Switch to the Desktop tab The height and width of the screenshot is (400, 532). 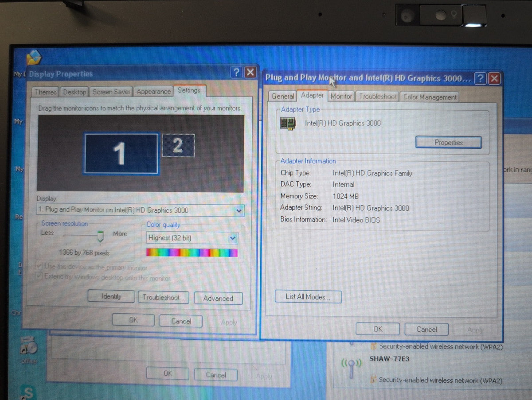tap(74, 92)
